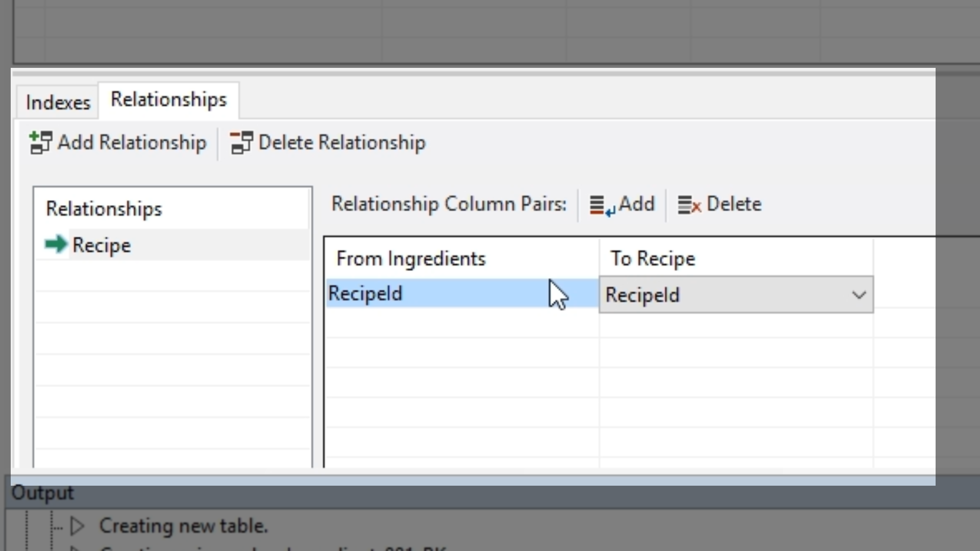Image resolution: width=980 pixels, height=551 pixels.
Task: Open the To Recipe RecipeId dropdown arrow
Action: pyautogui.click(x=859, y=295)
